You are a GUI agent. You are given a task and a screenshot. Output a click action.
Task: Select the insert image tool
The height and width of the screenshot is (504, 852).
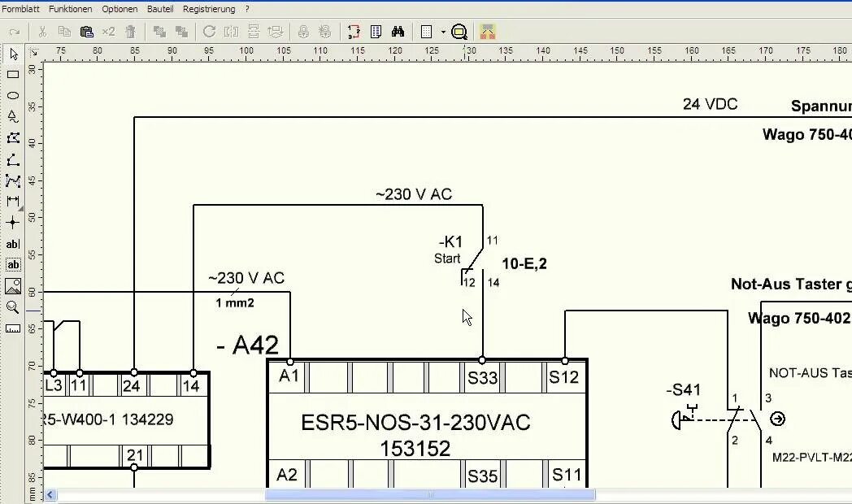13,286
